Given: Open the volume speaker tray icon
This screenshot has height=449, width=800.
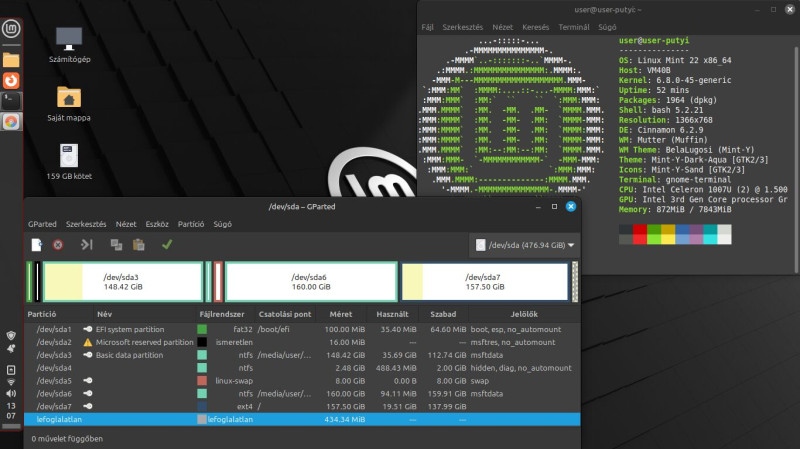Looking at the screenshot, I should (x=11, y=393).
